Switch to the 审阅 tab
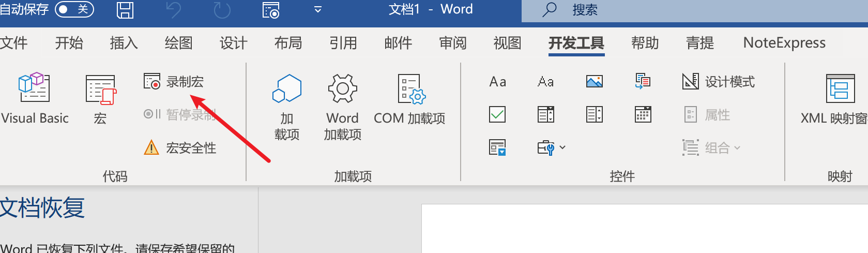Screen dimensions: 868x253 [453, 43]
